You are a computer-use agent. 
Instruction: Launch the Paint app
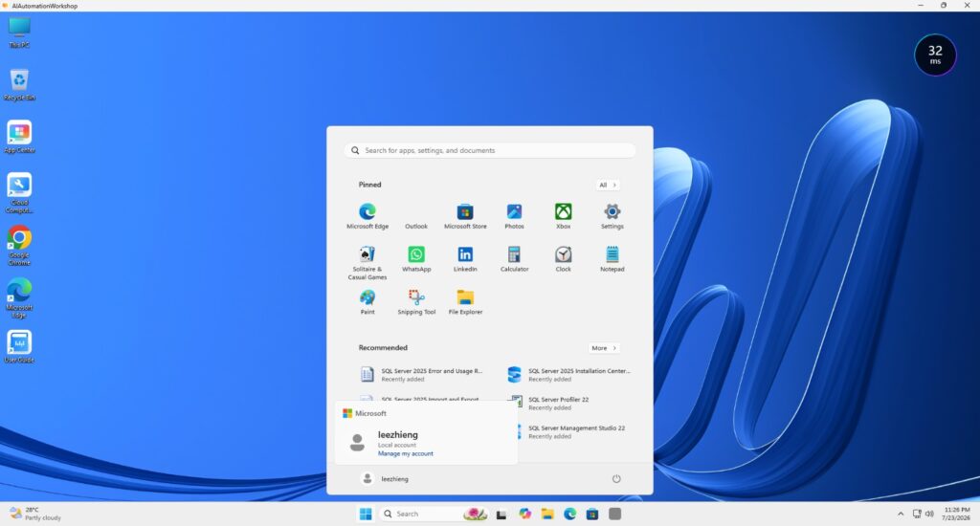tap(367, 301)
